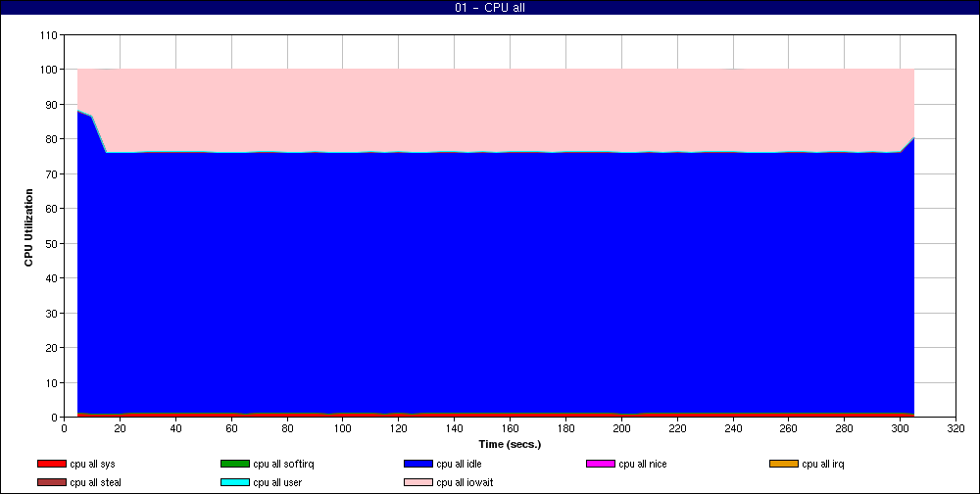980x494 pixels.
Task: Click the orange cpu all irq swatch
Action: coord(784,464)
